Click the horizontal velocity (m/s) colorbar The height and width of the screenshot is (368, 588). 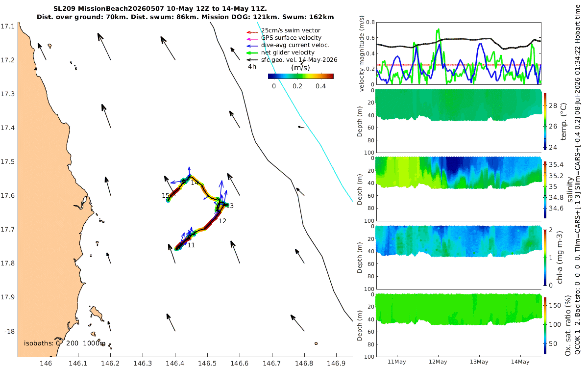301,76
